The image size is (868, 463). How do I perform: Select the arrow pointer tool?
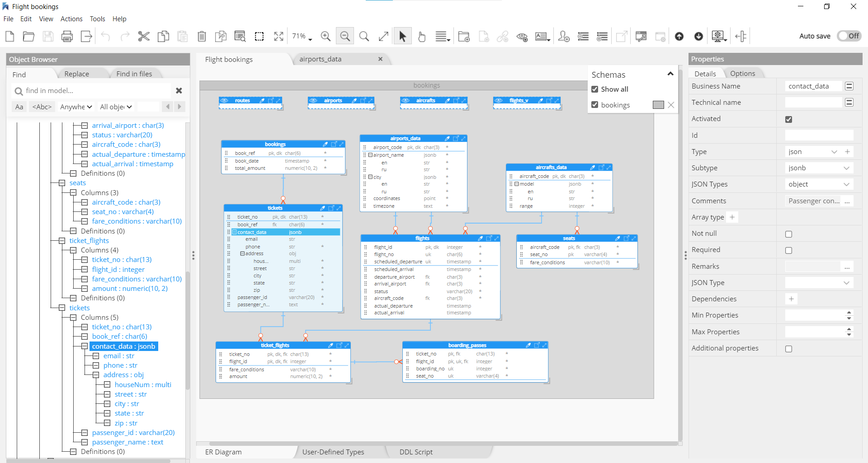[x=402, y=36]
